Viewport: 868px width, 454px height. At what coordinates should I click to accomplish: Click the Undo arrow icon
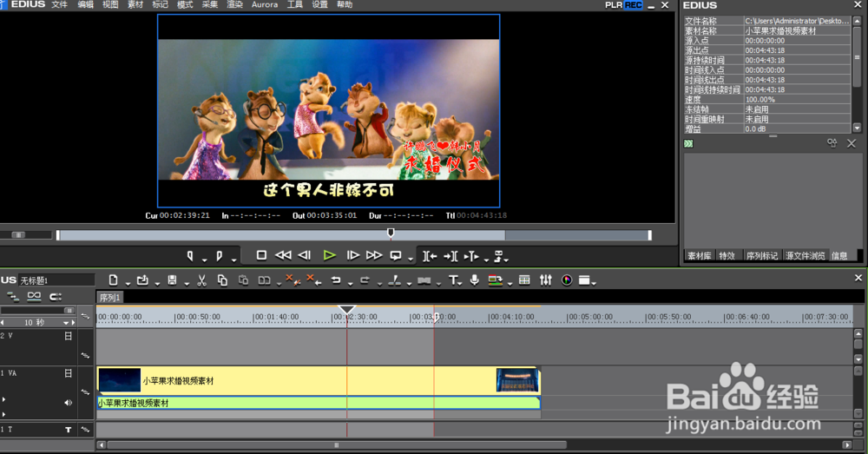(x=336, y=280)
